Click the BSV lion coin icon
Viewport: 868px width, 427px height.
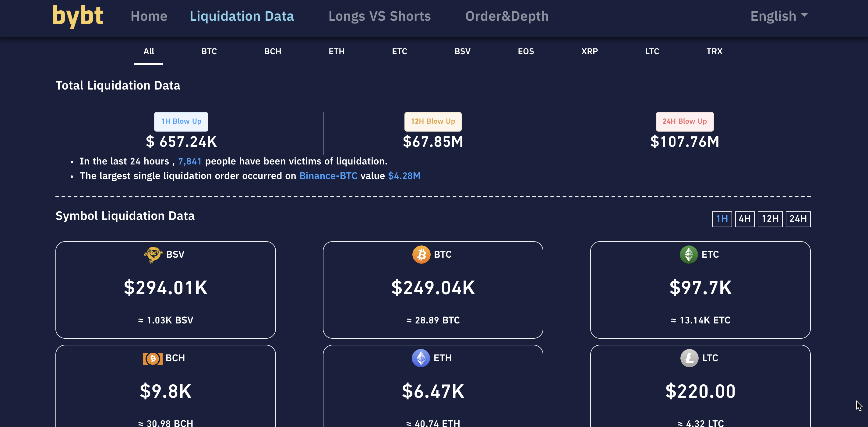pyautogui.click(x=153, y=254)
